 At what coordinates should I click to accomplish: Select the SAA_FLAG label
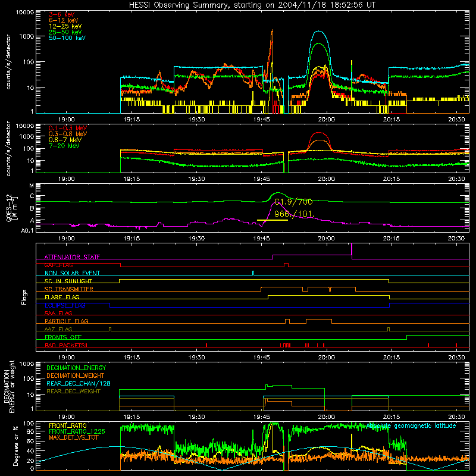tap(58, 313)
